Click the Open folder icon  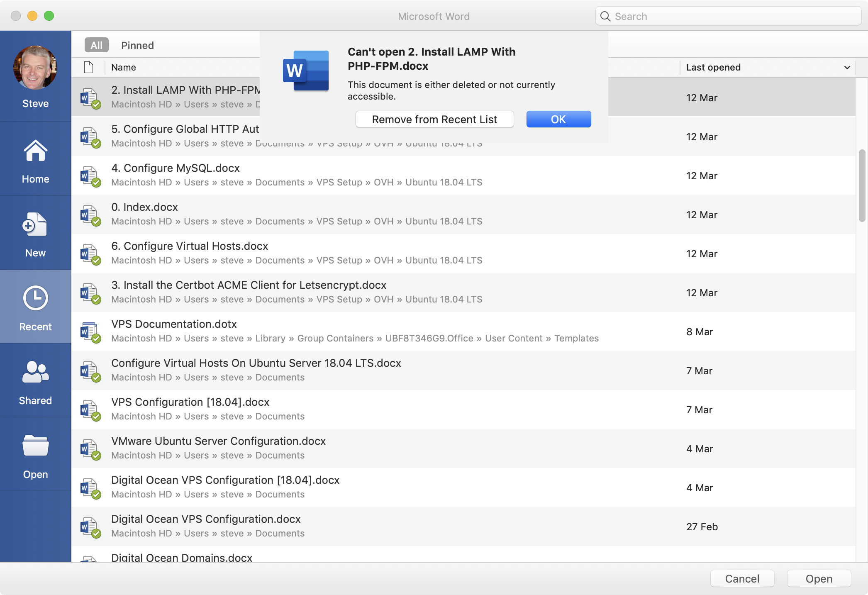click(35, 446)
